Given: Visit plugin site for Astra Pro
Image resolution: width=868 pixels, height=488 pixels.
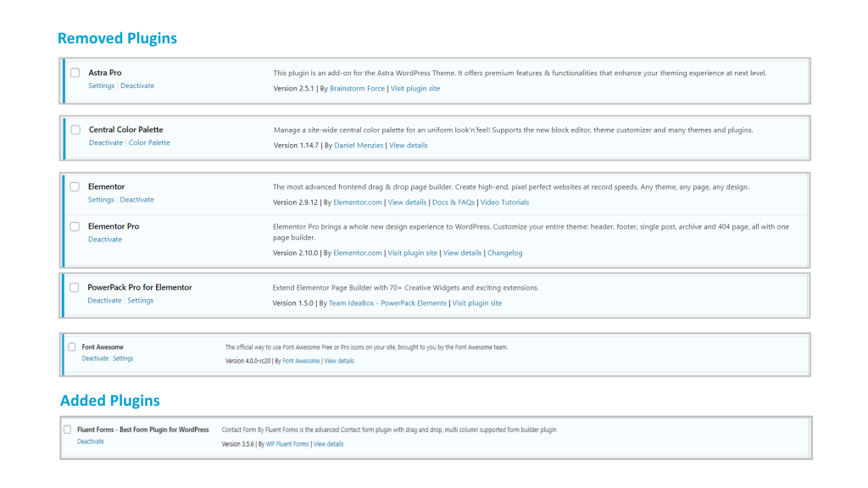Looking at the screenshot, I should [x=415, y=88].
